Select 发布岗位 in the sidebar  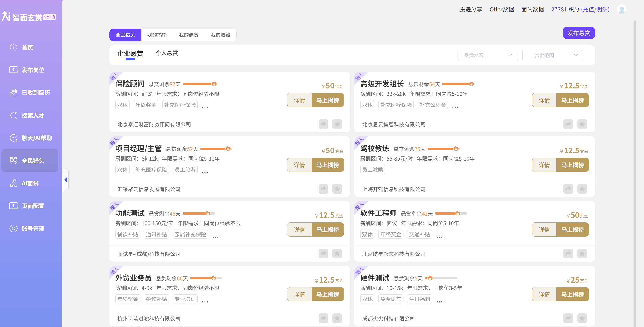click(33, 70)
